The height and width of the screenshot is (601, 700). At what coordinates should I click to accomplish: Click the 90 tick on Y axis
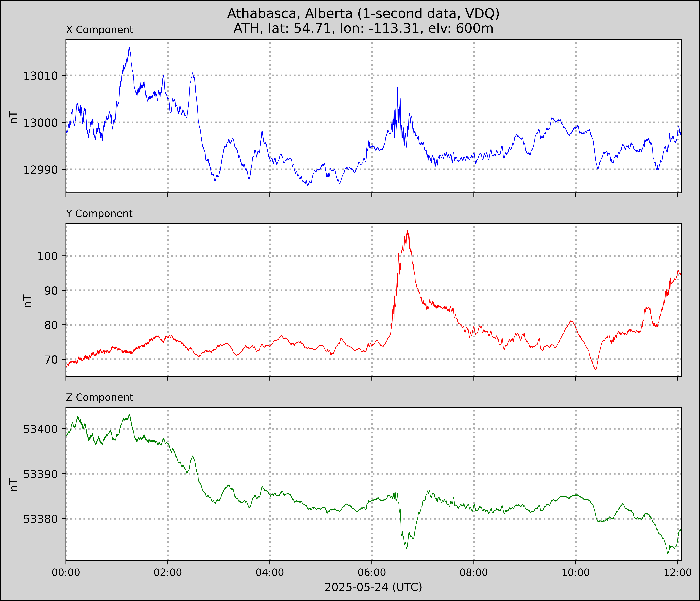[51, 291]
